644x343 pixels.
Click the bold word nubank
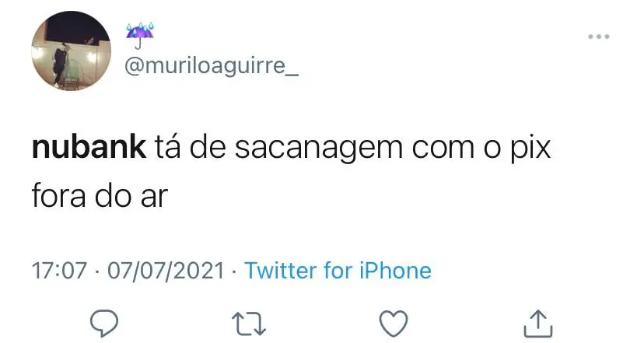pos(89,149)
